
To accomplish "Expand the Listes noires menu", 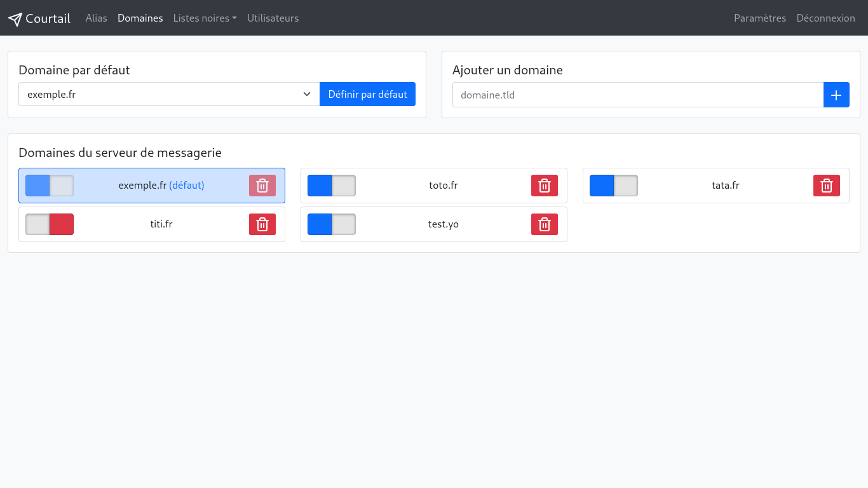I will pos(205,18).
